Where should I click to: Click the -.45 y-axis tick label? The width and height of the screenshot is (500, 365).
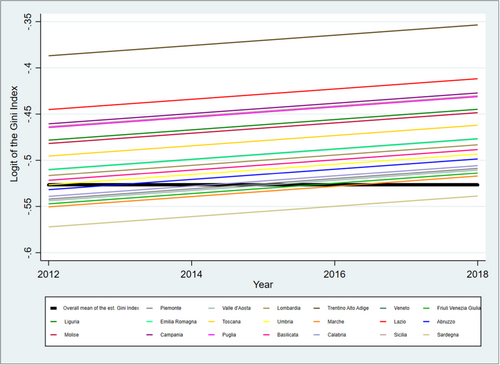point(30,114)
